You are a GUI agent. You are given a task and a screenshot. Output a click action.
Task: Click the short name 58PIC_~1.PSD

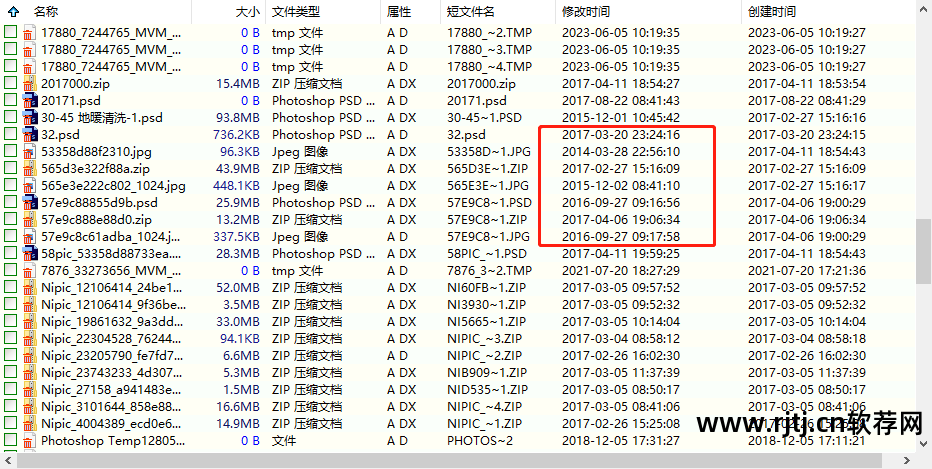[x=487, y=254]
